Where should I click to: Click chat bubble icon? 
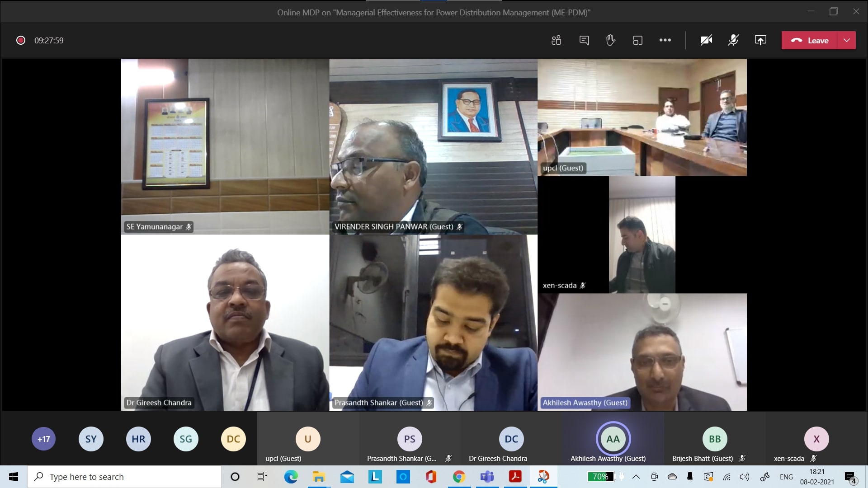(584, 40)
